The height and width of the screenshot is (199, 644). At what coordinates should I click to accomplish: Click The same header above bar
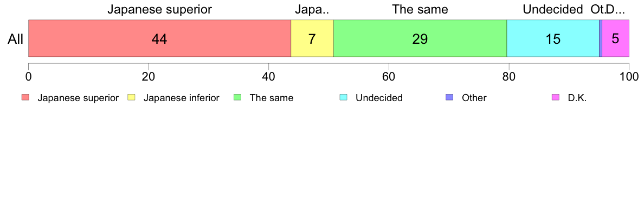(x=420, y=9)
